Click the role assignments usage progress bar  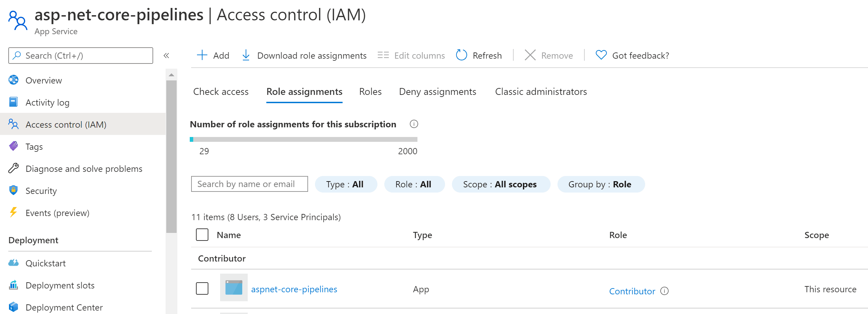(304, 139)
